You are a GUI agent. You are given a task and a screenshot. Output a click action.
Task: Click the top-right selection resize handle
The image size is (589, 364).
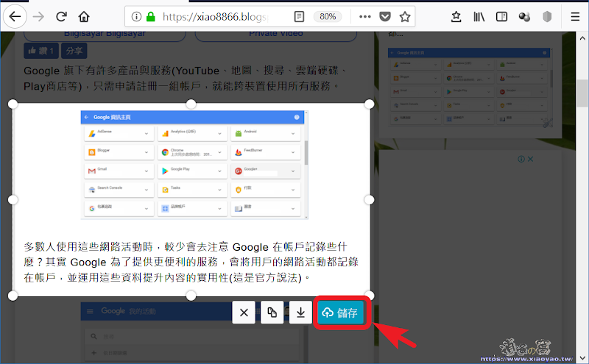point(370,104)
